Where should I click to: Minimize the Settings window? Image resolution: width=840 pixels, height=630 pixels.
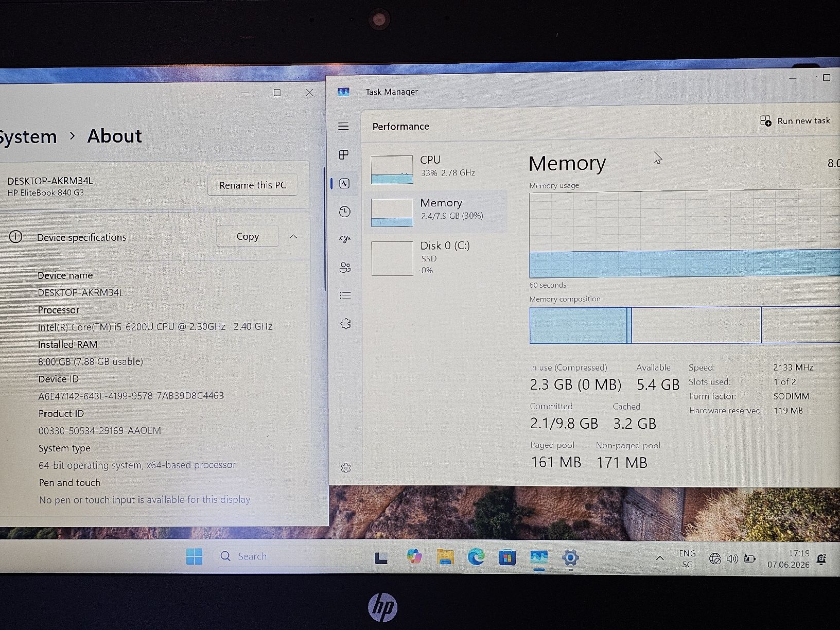[x=245, y=93]
